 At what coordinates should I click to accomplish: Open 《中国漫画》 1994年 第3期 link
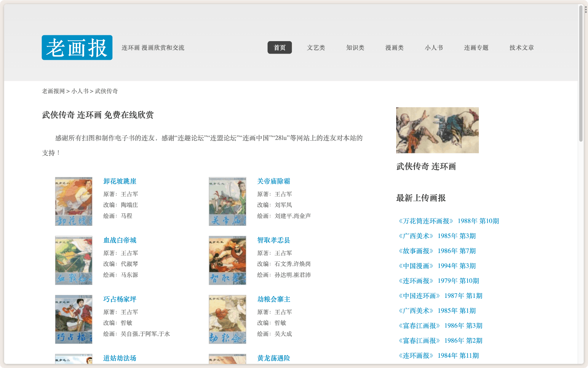pyautogui.click(x=436, y=266)
